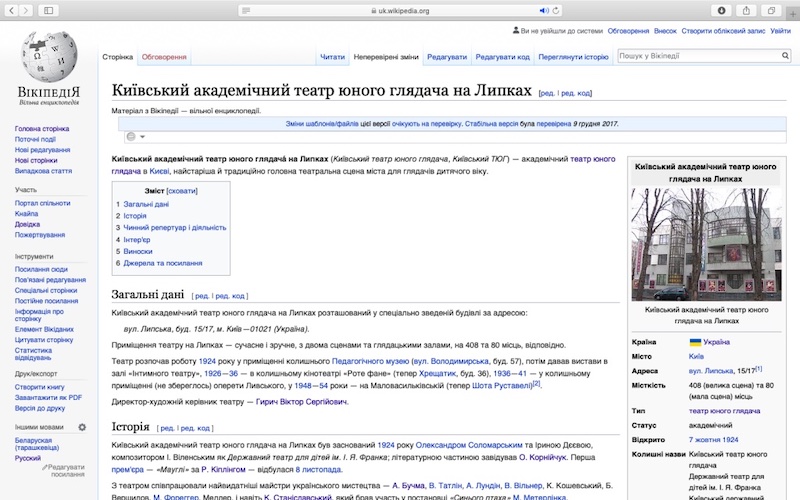Click 'Завантажити як PDF' link

pyautogui.click(x=48, y=397)
